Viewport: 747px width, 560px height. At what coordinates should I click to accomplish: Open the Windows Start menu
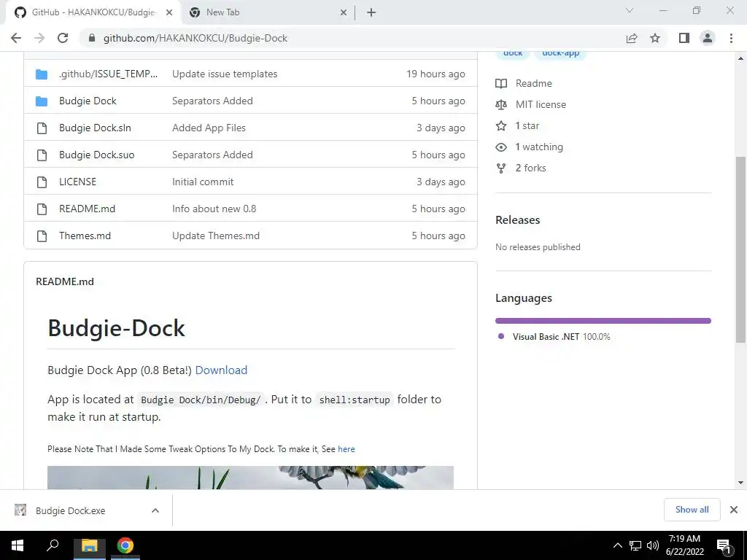tap(18, 545)
